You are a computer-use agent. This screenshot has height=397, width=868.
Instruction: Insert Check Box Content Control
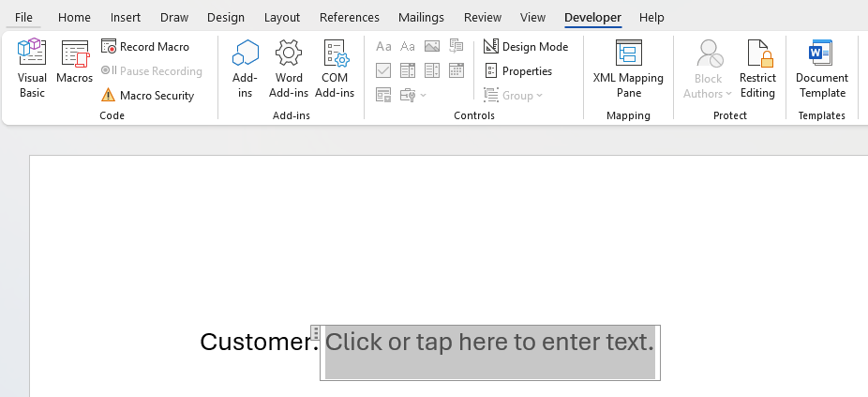coord(383,70)
